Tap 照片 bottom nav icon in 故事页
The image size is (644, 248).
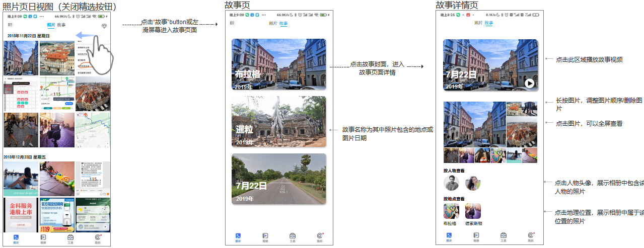click(x=238, y=237)
